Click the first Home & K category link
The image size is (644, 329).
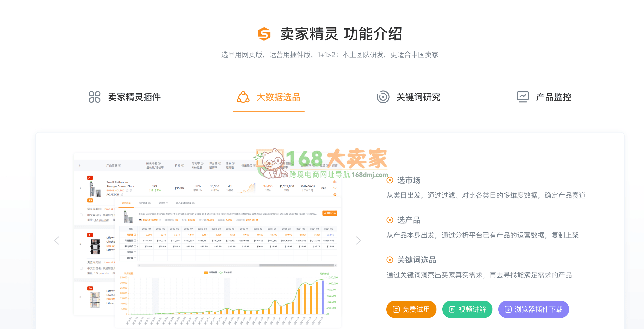point(109,209)
